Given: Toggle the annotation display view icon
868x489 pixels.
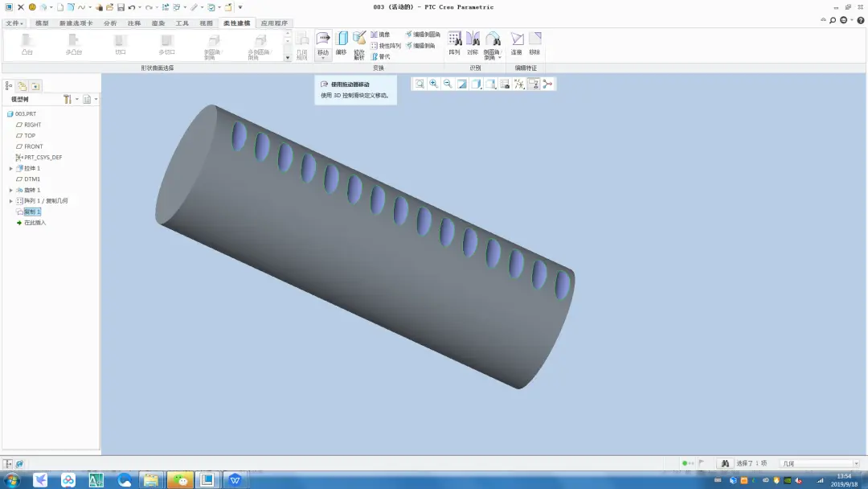Looking at the screenshot, I should 534,84.
